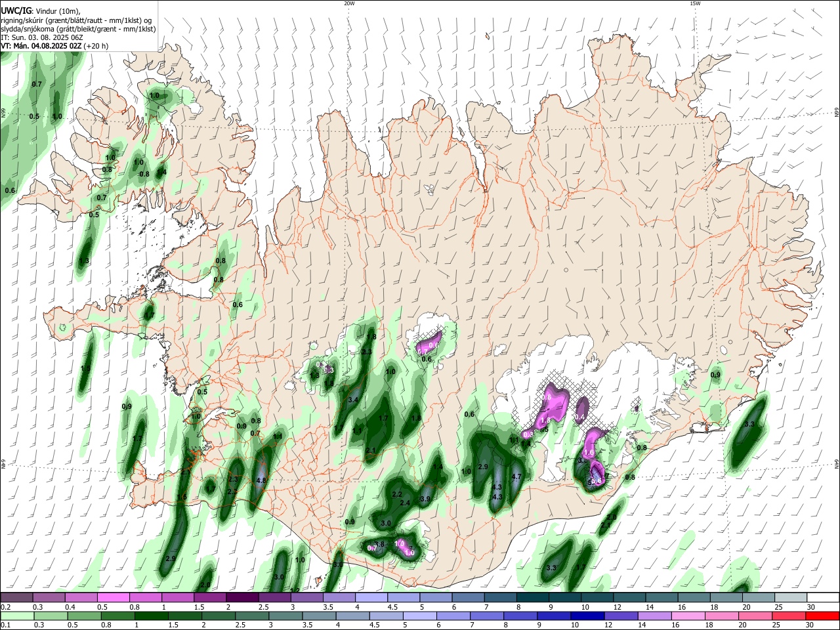Click the 0.5 green swatch in the lower legend row
This screenshot has height=630, width=840.
[x=84, y=616]
